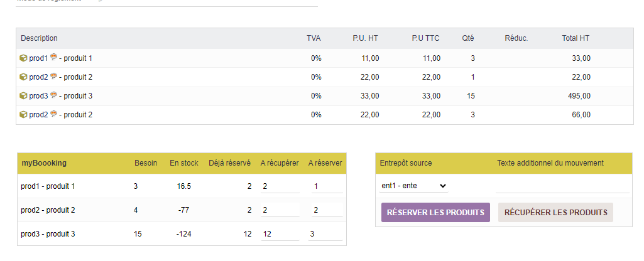
Task: Click the A réserver field for prod3
Action: 327,234
